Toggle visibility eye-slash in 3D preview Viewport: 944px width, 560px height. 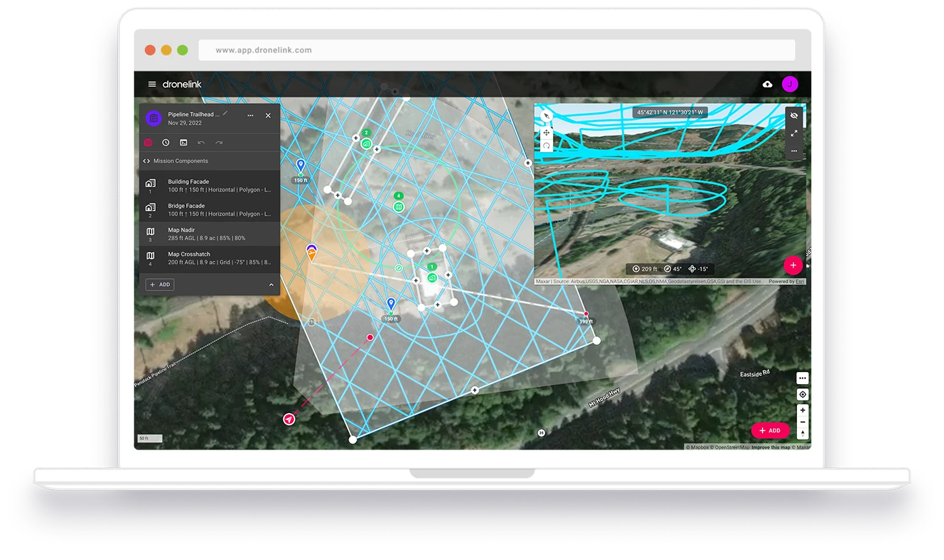(794, 116)
